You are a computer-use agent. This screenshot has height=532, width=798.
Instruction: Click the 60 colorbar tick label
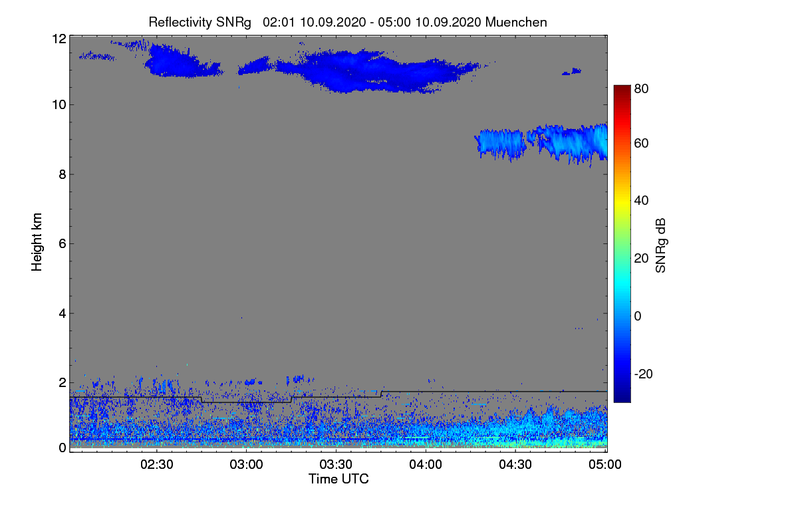coord(641,144)
